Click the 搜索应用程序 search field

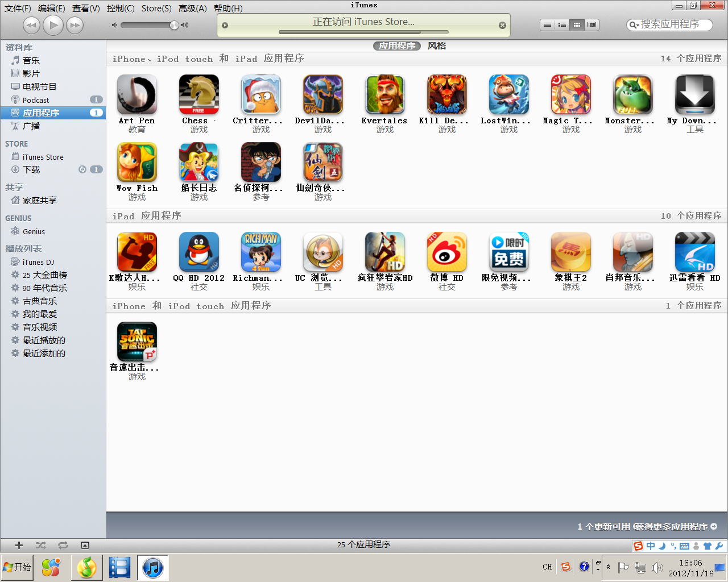(x=669, y=24)
